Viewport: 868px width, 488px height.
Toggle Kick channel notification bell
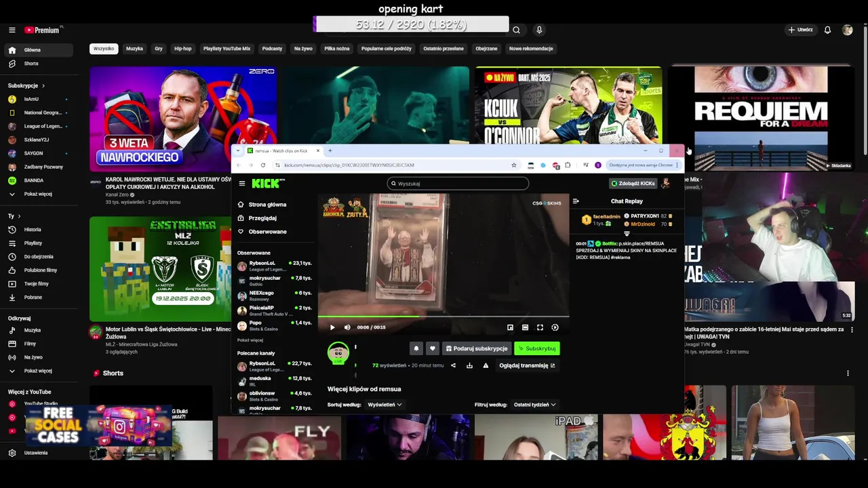pyautogui.click(x=416, y=348)
